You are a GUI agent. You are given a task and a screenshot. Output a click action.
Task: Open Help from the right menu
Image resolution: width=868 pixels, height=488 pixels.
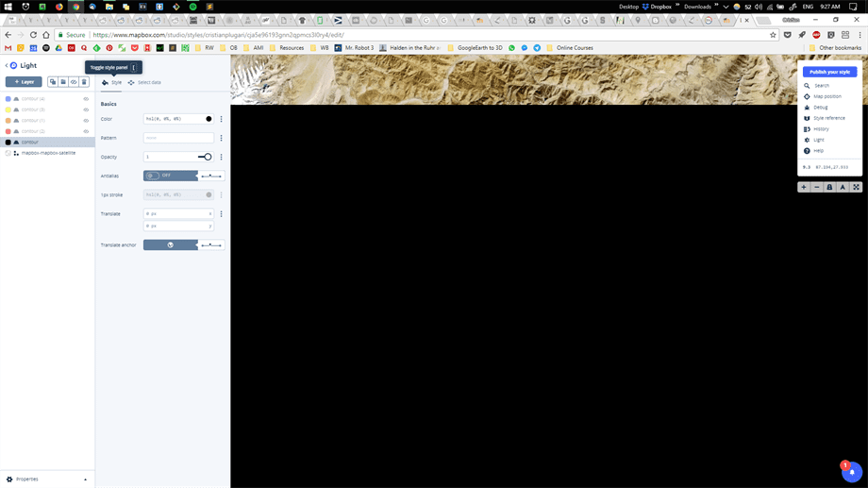[x=818, y=151]
